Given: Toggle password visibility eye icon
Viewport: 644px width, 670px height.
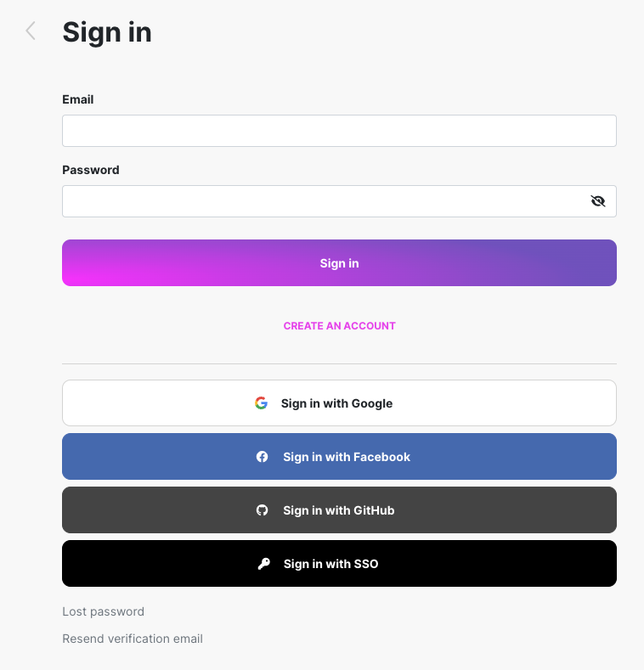Looking at the screenshot, I should pos(598,201).
